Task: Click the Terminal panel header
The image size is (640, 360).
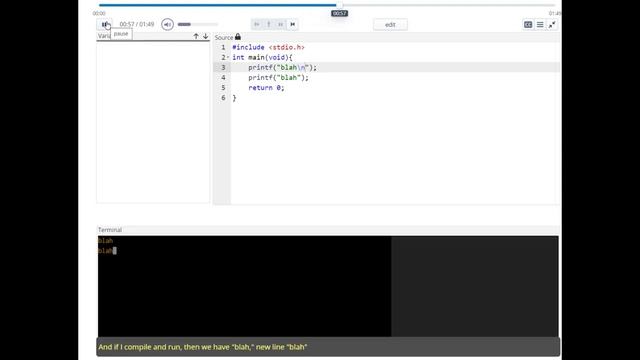Action: point(328,230)
